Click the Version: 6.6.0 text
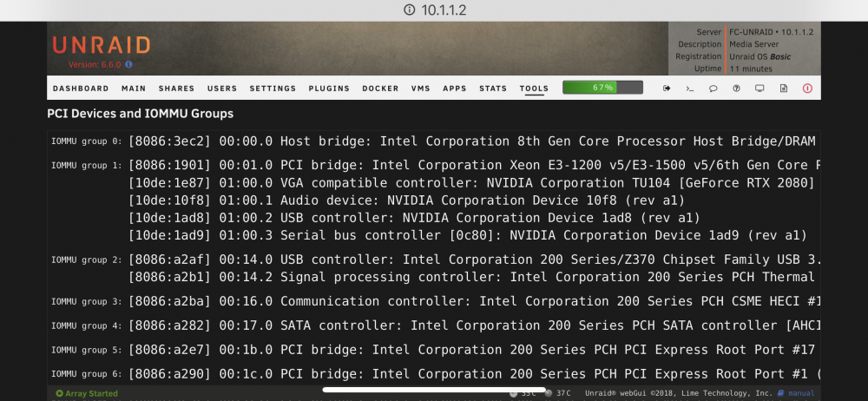This screenshot has height=401, width=868. (x=95, y=64)
